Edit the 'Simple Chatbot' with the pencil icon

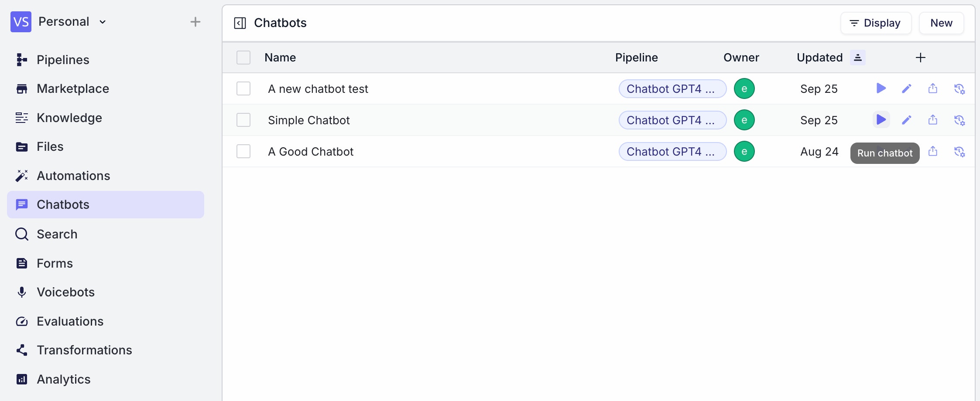click(x=907, y=119)
